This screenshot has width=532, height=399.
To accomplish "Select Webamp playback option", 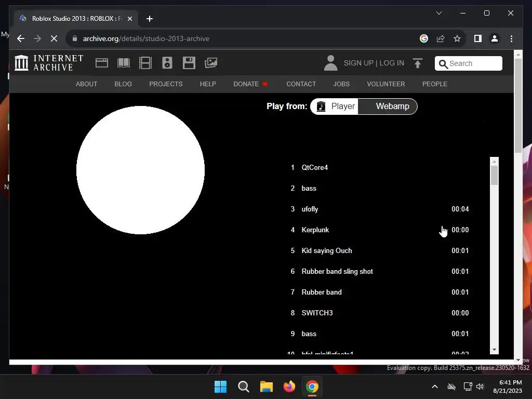I will point(388,107).
